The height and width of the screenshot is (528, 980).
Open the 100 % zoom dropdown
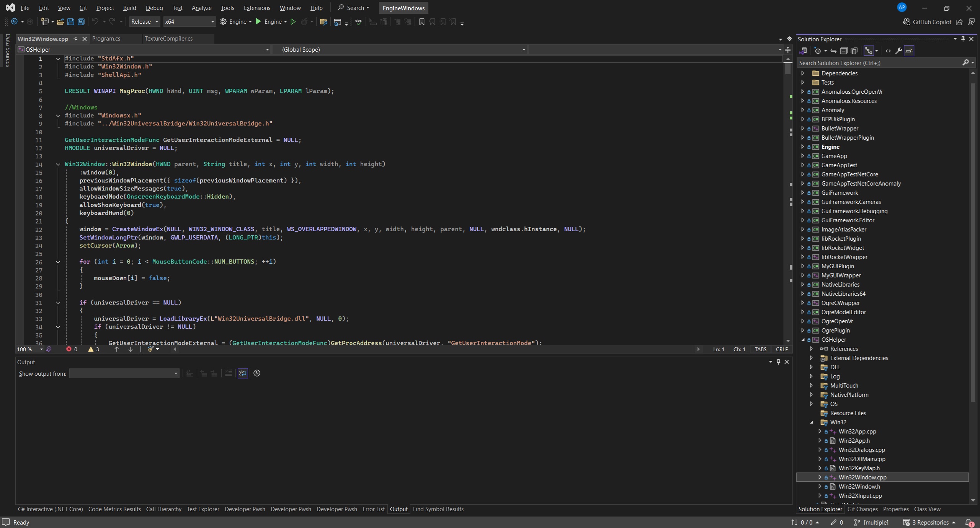coord(30,349)
